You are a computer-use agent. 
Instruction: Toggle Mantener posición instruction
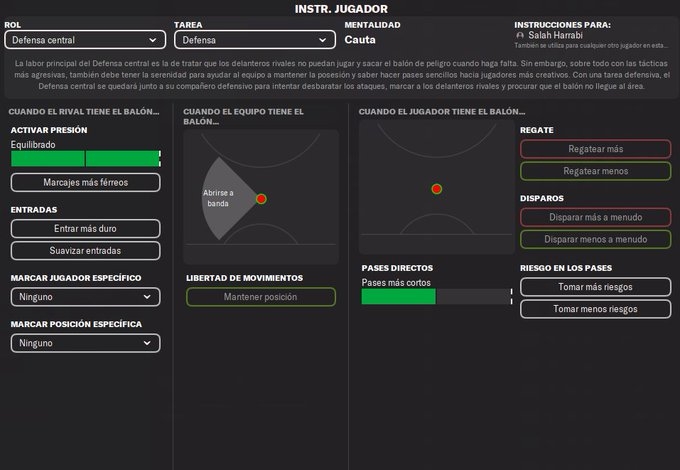click(261, 297)
